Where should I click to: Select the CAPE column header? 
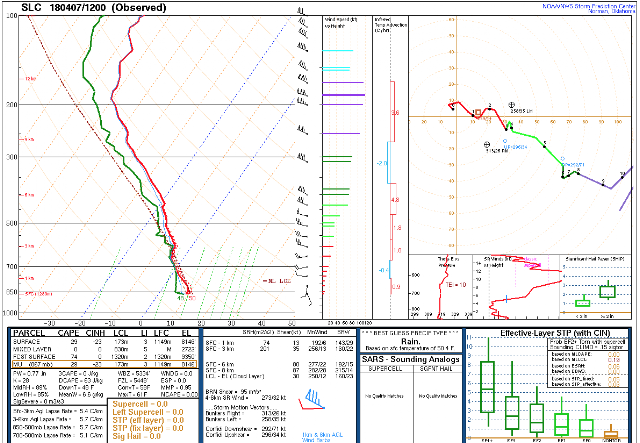69,333
